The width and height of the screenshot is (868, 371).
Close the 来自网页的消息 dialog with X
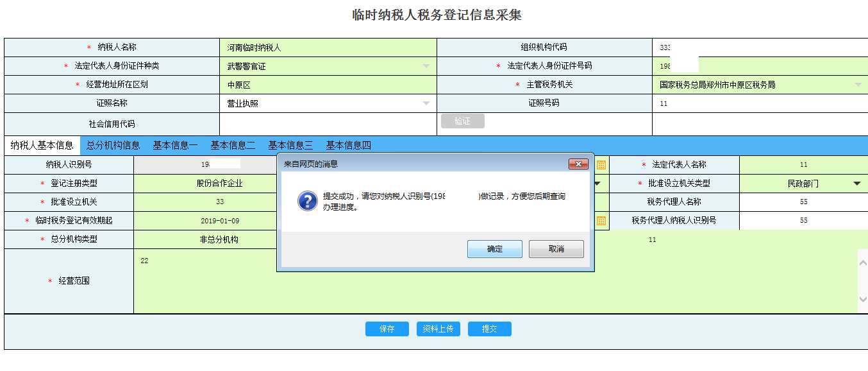click(578, 164)
